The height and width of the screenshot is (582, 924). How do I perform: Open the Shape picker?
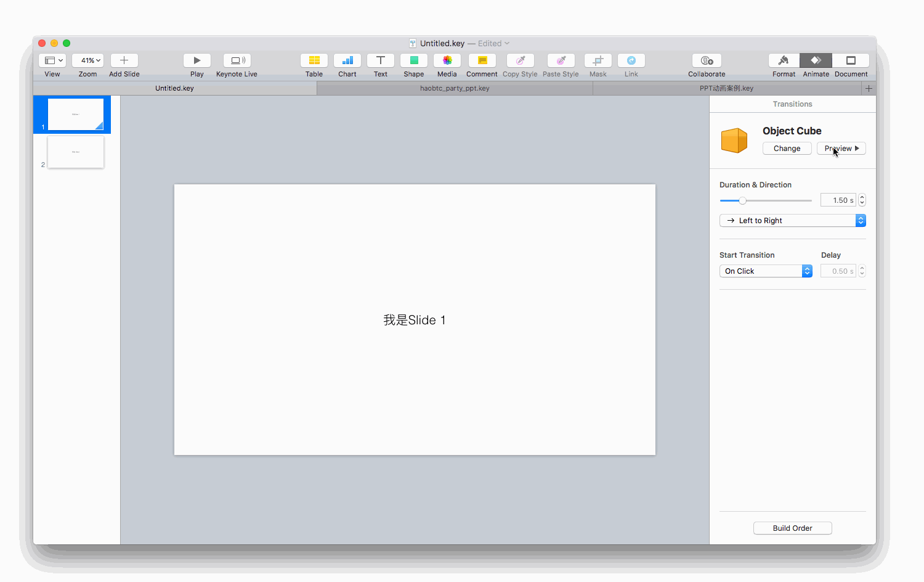(x=413, y=60)
